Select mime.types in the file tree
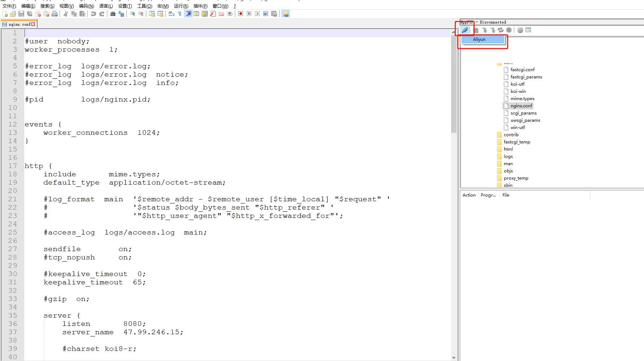This screenshot has width=644, height=361. (522, 99)
